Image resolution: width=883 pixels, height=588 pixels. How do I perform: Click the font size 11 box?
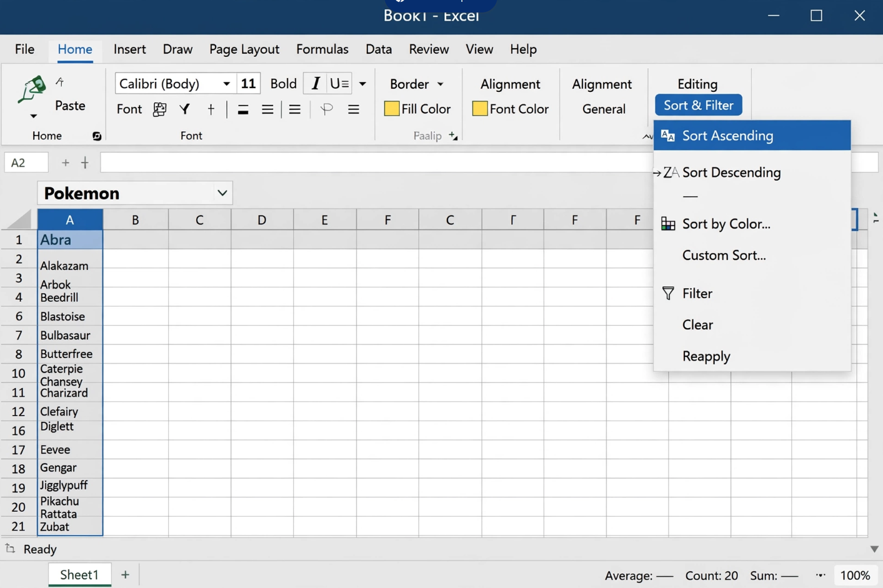pyautogui.click(x=248, y=84)
